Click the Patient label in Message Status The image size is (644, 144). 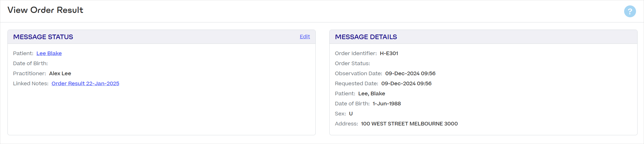click(x=23, y=53)
